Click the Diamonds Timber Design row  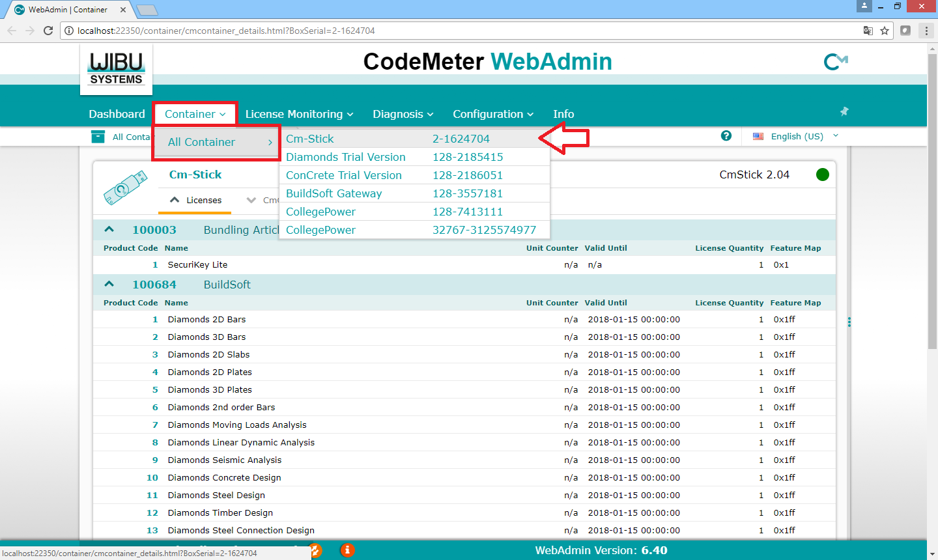coord(464,513)
